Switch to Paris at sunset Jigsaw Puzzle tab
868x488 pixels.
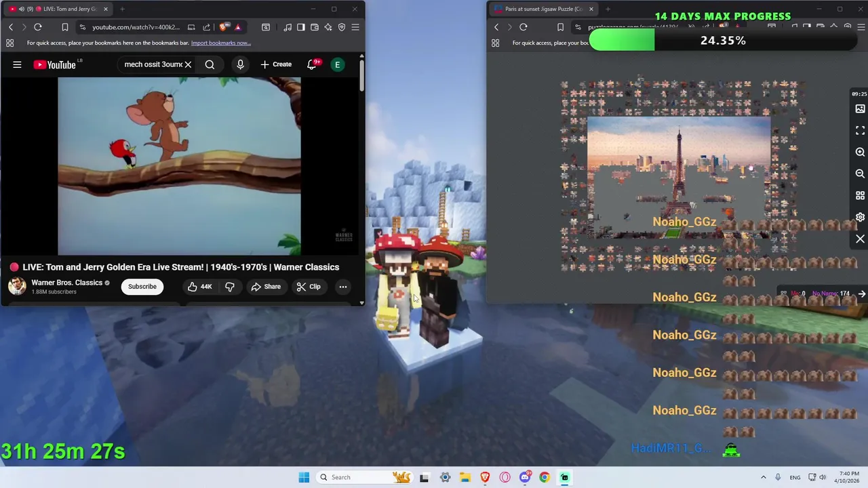tap(542, 9)
